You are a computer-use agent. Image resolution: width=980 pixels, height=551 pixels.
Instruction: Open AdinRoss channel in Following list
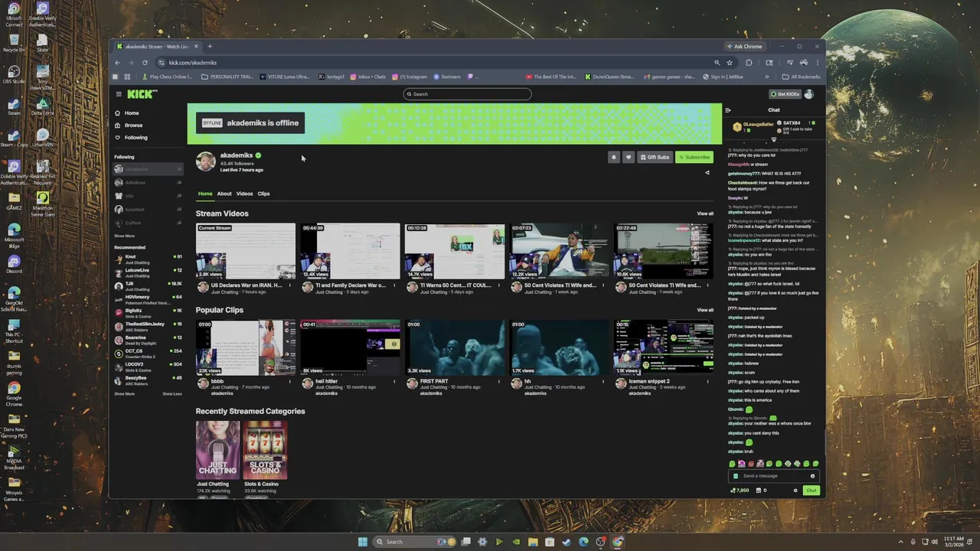click(148, 183)
